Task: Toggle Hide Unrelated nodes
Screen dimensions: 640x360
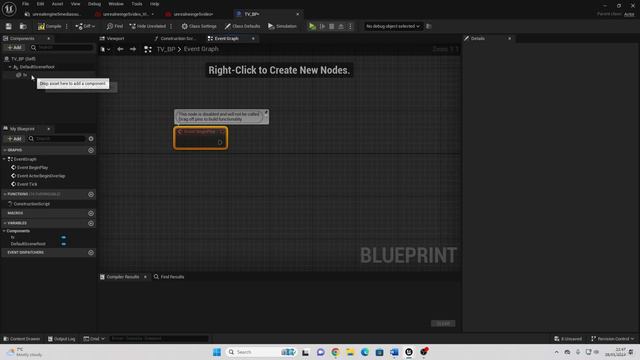Action: (147, 26)
